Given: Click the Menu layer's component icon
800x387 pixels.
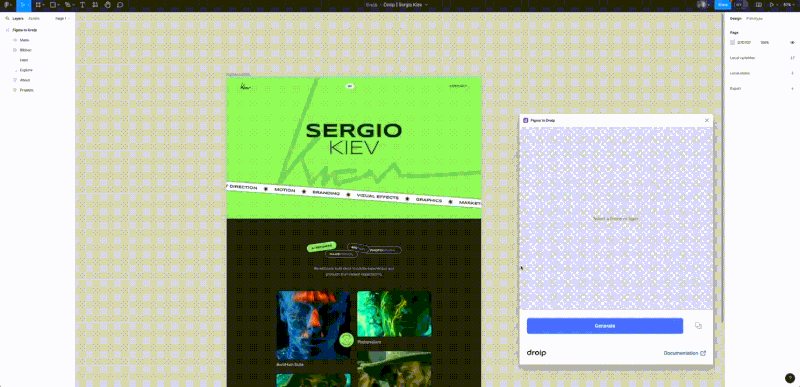Looking at the screenshot, I should [15, 40].
